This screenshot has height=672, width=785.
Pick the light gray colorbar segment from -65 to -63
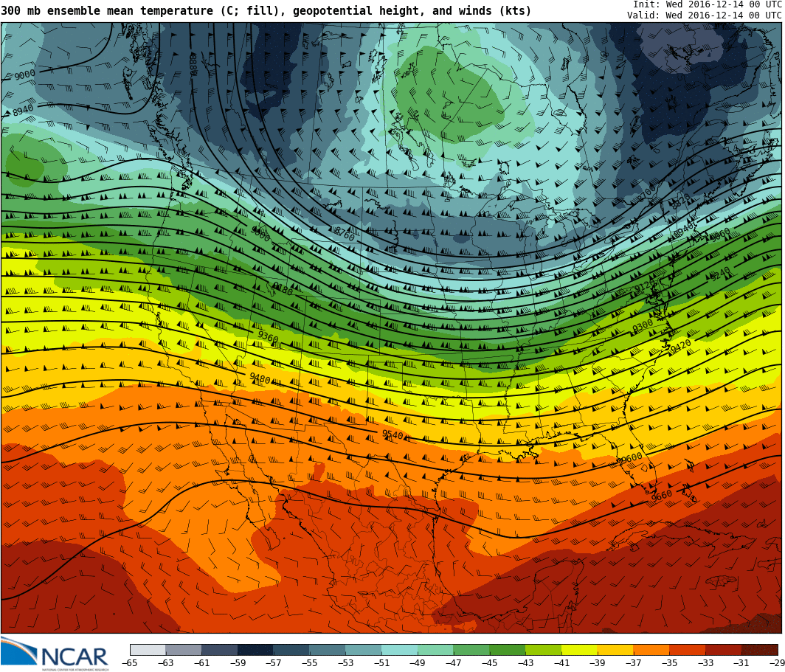148,650
